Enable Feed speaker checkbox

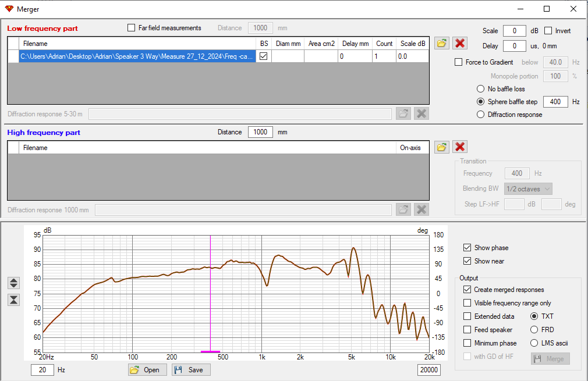[467, 330]
